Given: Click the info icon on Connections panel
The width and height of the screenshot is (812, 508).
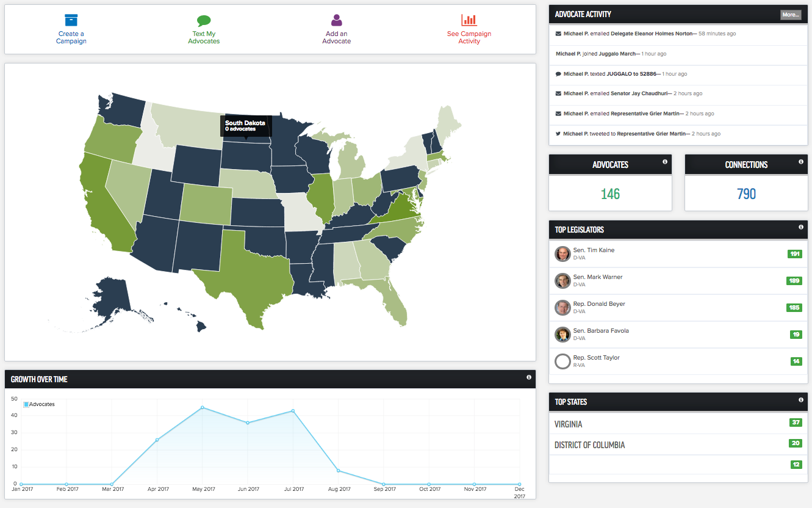Looking at the screenshot, I should point(801,162).
